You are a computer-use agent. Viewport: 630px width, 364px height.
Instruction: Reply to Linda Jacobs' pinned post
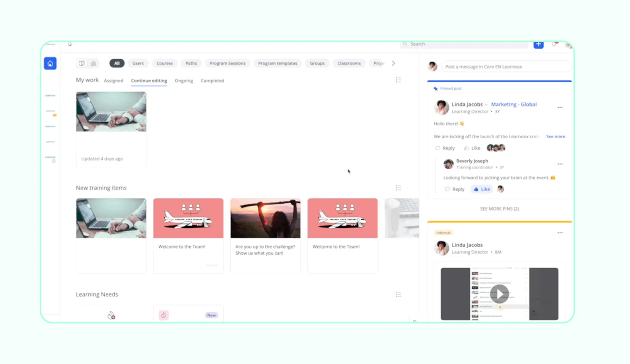click(x=445, y=148)
